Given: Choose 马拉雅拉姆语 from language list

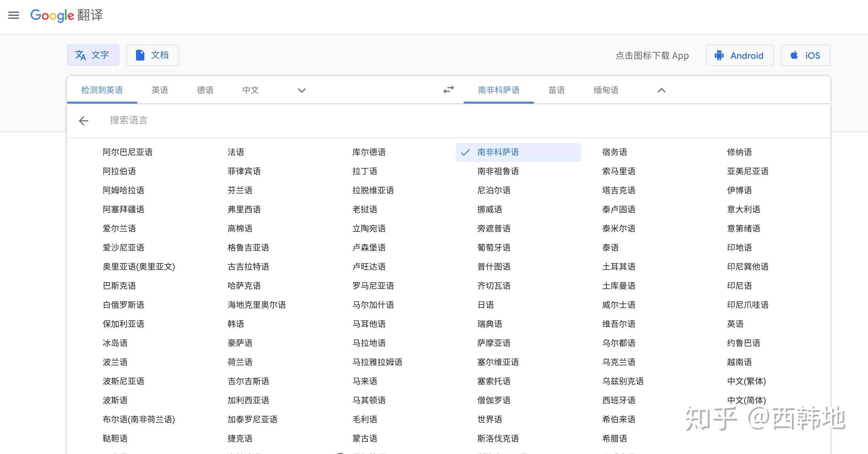Looking at the screenshot, I should click(377, 362).
